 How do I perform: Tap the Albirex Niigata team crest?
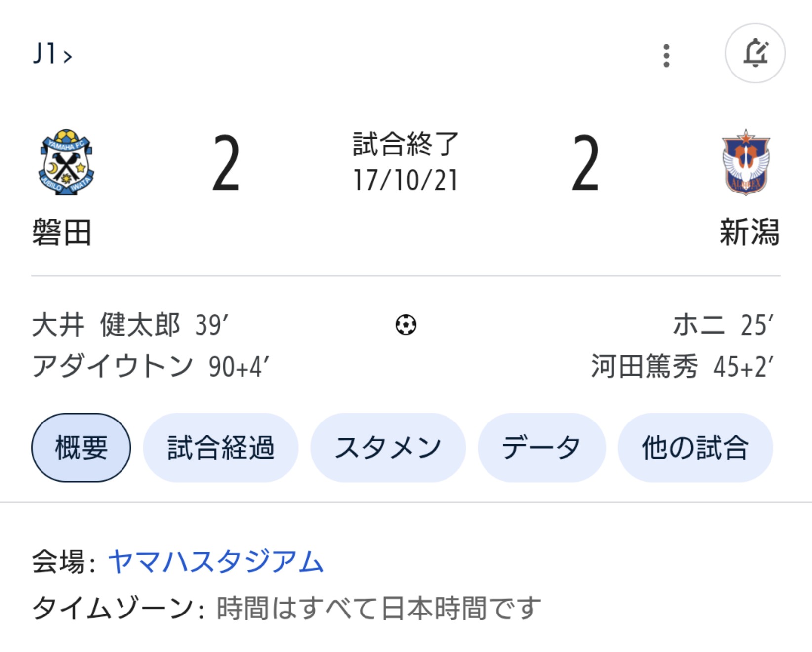tap(746, 162)
